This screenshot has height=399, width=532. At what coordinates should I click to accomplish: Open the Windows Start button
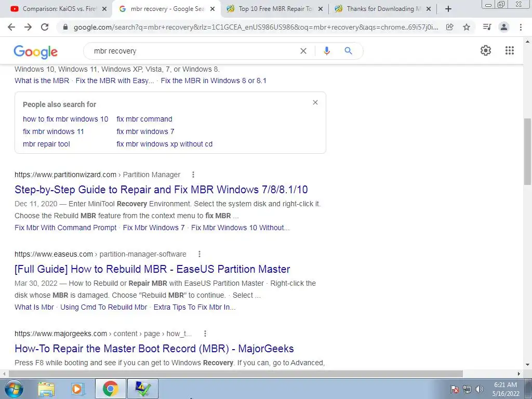pos(14,389)
